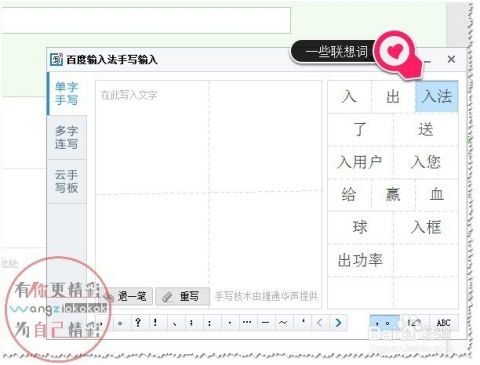Pick the suggested phrase 入框
480x365 pixels.
click(426, 227)
